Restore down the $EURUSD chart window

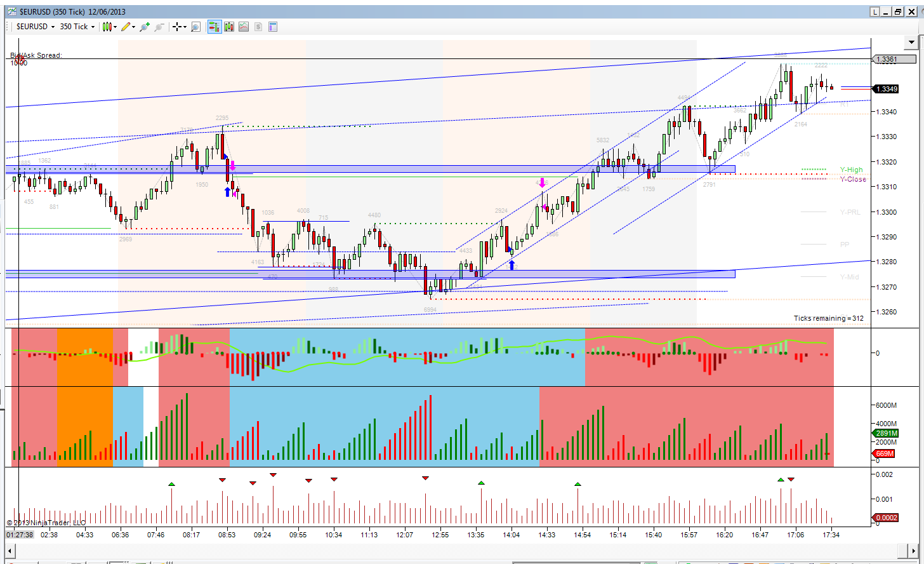[897, 11]
